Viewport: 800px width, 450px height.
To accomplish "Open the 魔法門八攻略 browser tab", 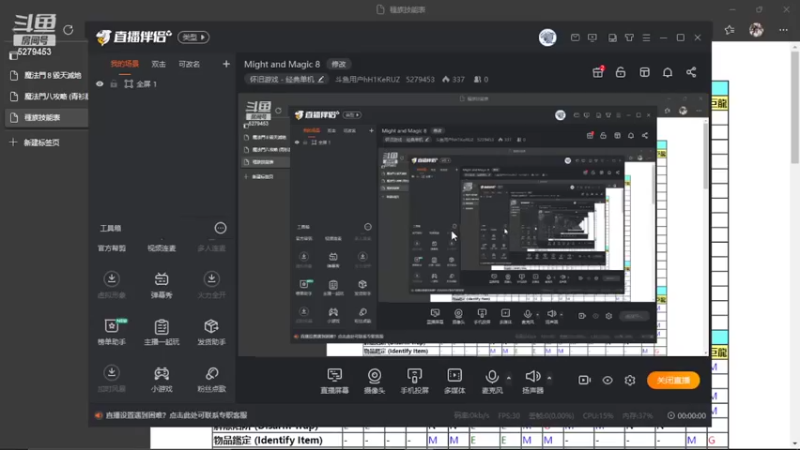I will (x=46, y=96).
